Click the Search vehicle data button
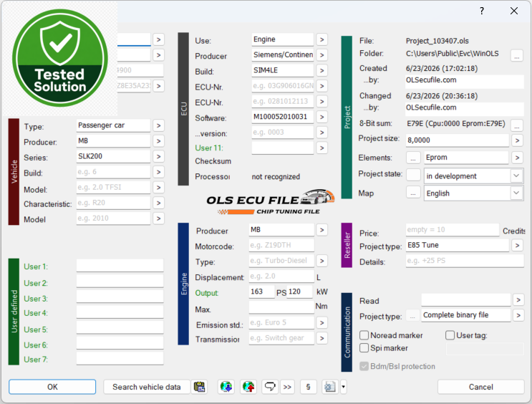 [147, 387]
